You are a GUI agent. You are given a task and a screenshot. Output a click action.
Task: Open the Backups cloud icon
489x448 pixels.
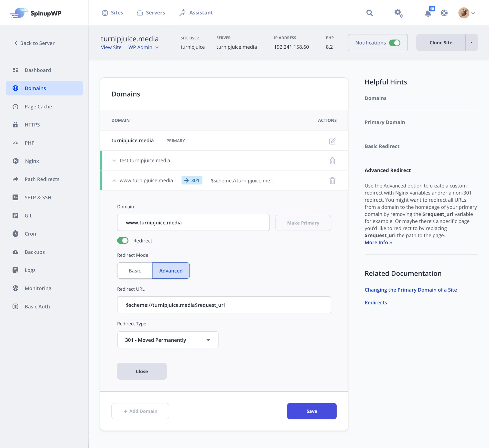click(x=15, y=252)
